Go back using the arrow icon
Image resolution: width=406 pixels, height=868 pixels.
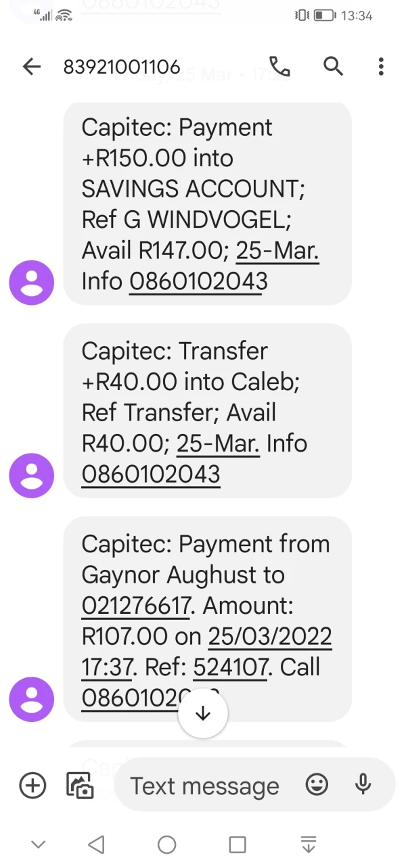coord(32,66)
